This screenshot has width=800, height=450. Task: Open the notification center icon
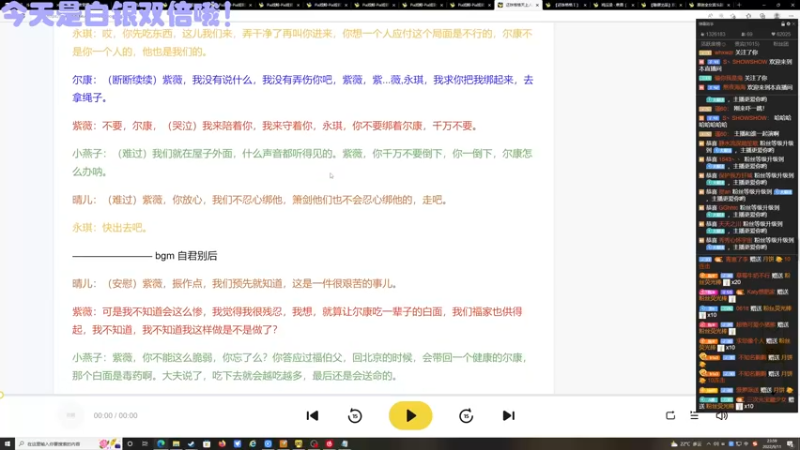(790, 444)
